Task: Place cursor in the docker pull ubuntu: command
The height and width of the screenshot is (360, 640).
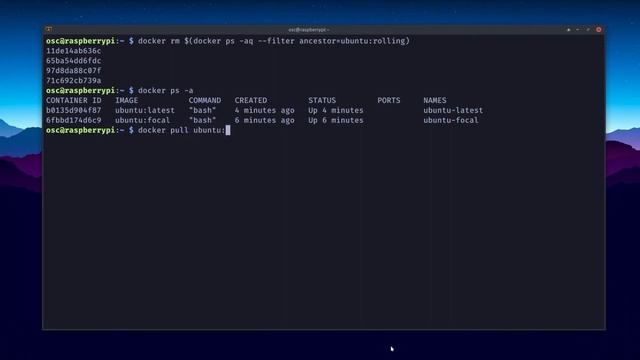Action: coord(181,130)
